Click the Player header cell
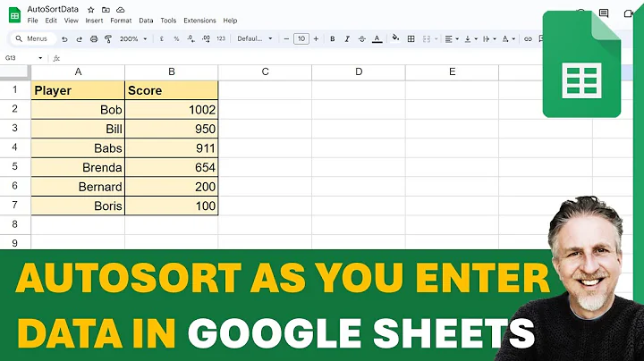This screenshot has width=644, height=361. click(78, 90)
